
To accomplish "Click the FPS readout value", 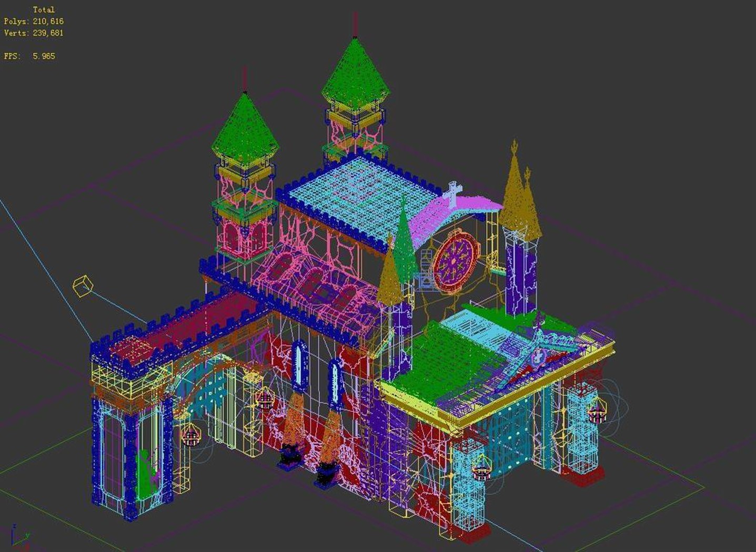I will pyautogui.click(x=44, y=56).
